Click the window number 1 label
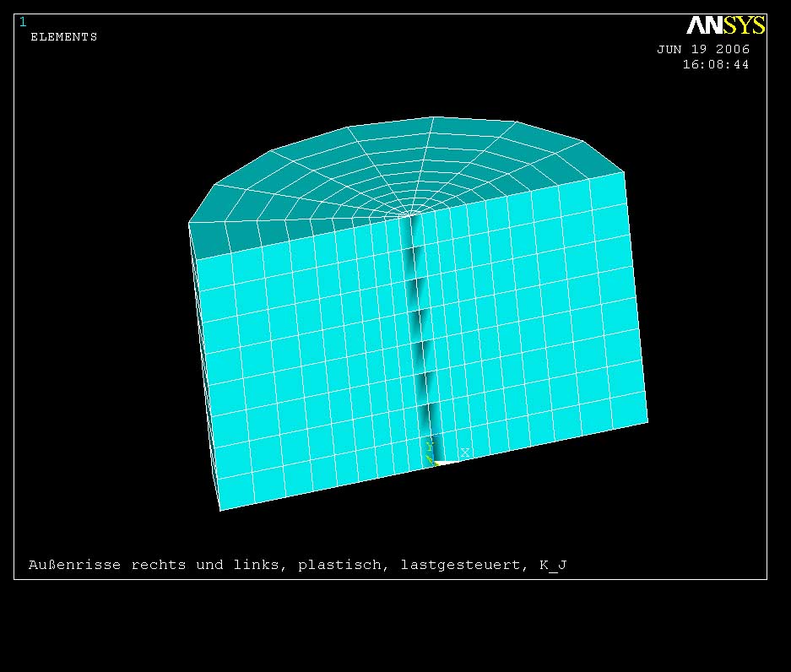This screenshot has width=791, height=672. (x=23, y=22)
